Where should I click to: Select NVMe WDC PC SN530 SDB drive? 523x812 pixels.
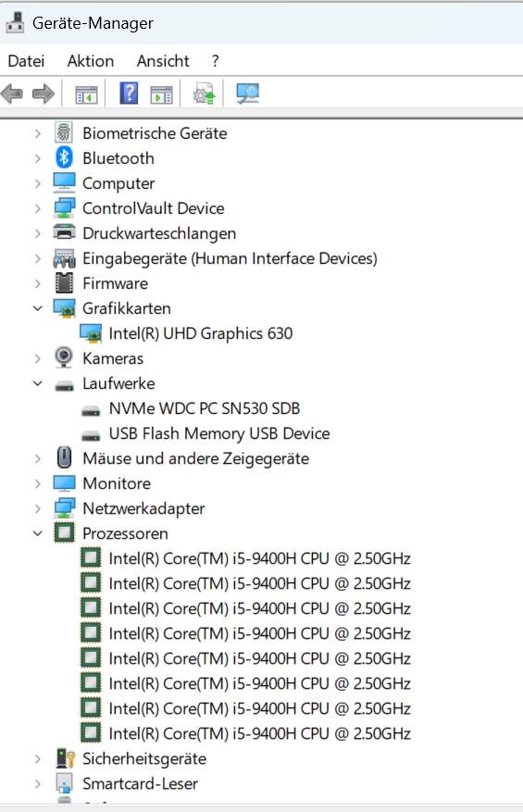(x=205, y=408)
